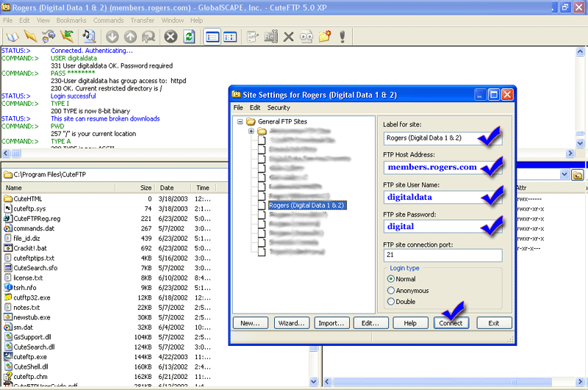Open the Transfer menu

[143, 21]
